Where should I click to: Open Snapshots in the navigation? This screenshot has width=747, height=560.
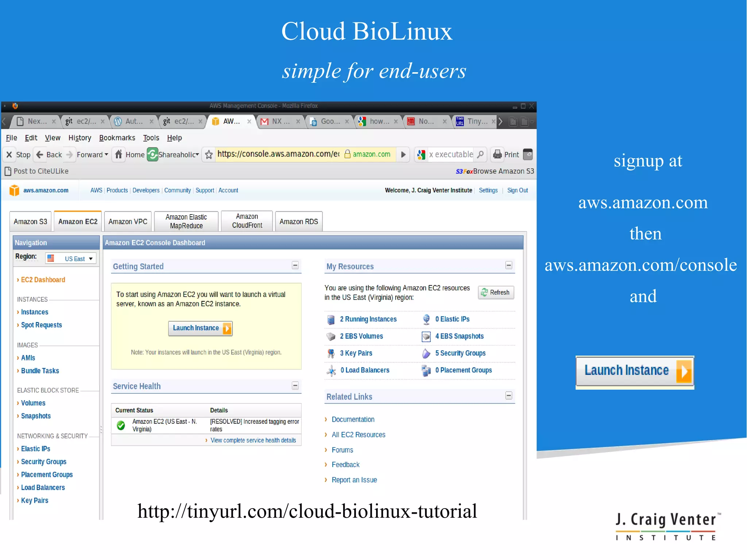pyautogui.click(x=35, y=416)
